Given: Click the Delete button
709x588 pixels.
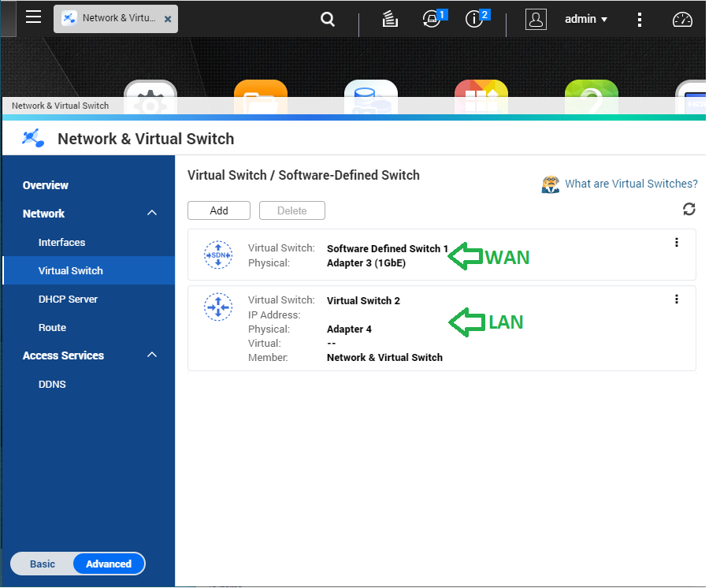Looking at the screenshot, I should [292, 210].
